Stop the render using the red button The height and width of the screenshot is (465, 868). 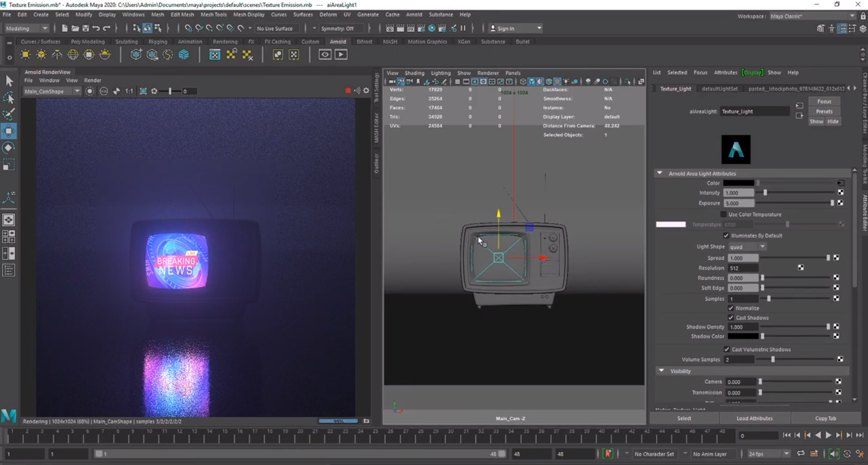tap(348, 91)
